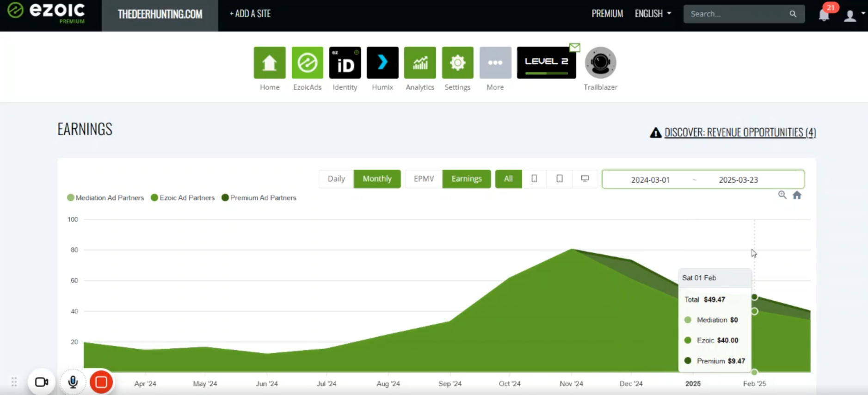Open the Analytics icon
Viewport: 868px width, 395px height.
click(420, 62)
